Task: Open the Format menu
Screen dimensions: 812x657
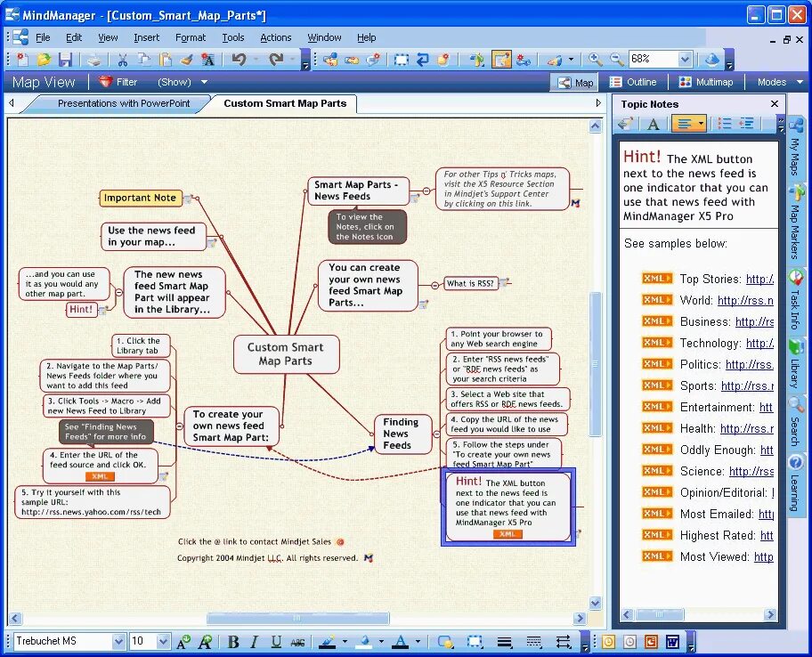Action: coord(191,37)
